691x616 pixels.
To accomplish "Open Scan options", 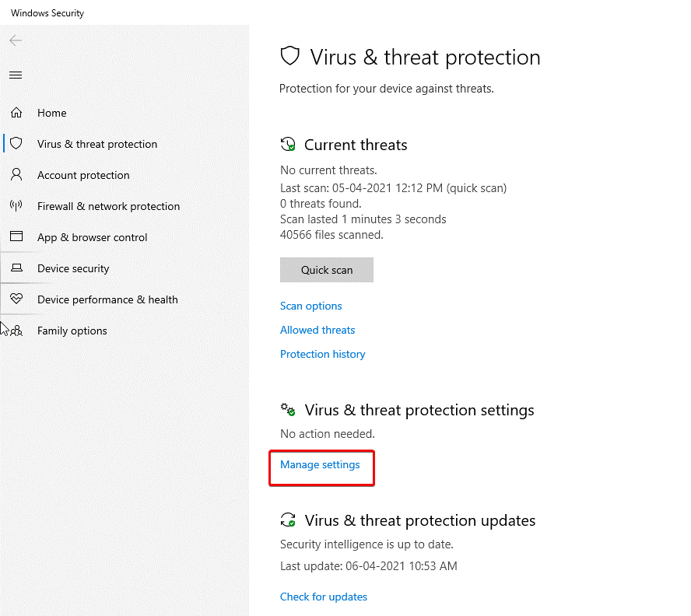I will pos(310,306).
